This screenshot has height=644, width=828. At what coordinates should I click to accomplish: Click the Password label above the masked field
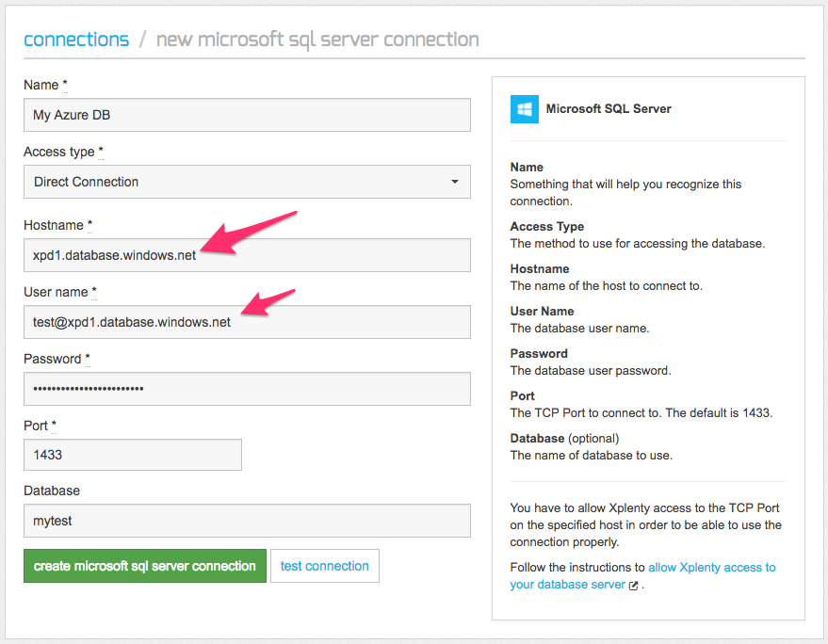[52, 359]
